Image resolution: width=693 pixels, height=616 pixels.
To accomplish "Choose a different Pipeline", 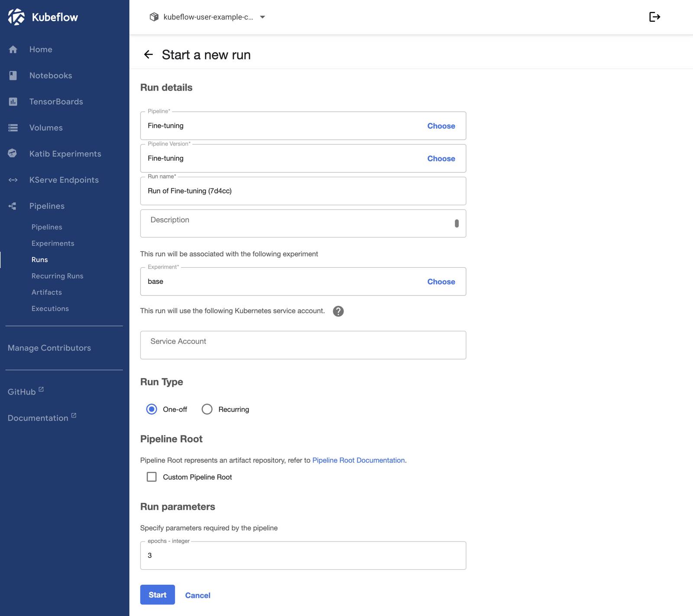I will [441, 126].
